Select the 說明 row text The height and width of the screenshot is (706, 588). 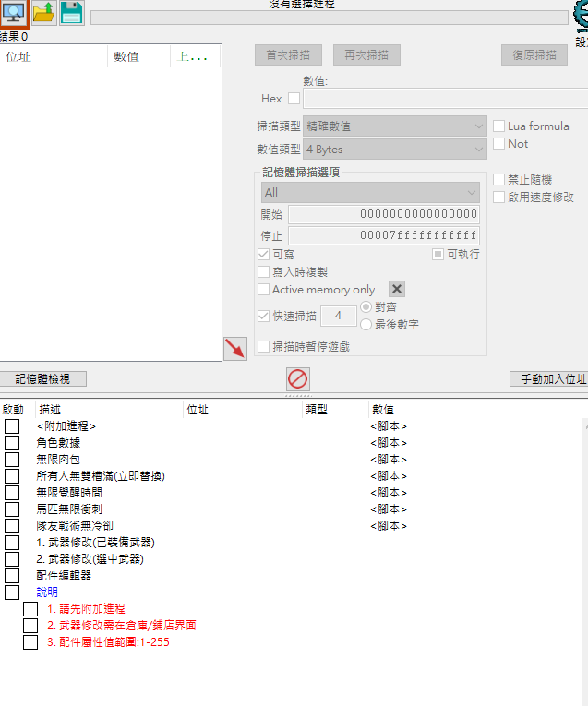click(47, 592)
